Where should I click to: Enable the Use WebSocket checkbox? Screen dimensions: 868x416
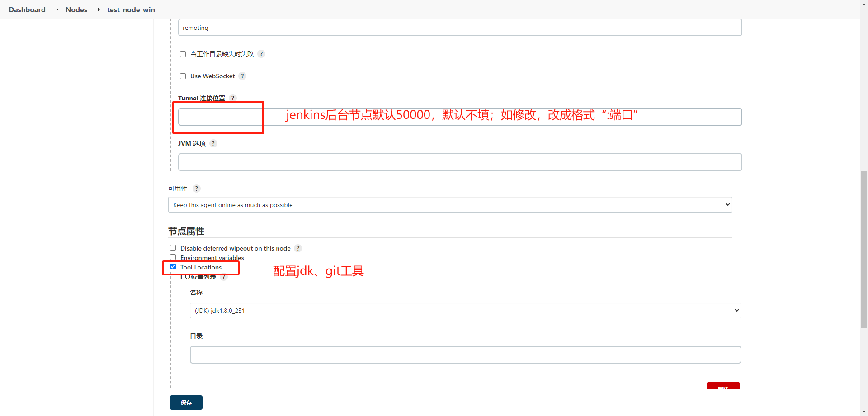183,76
